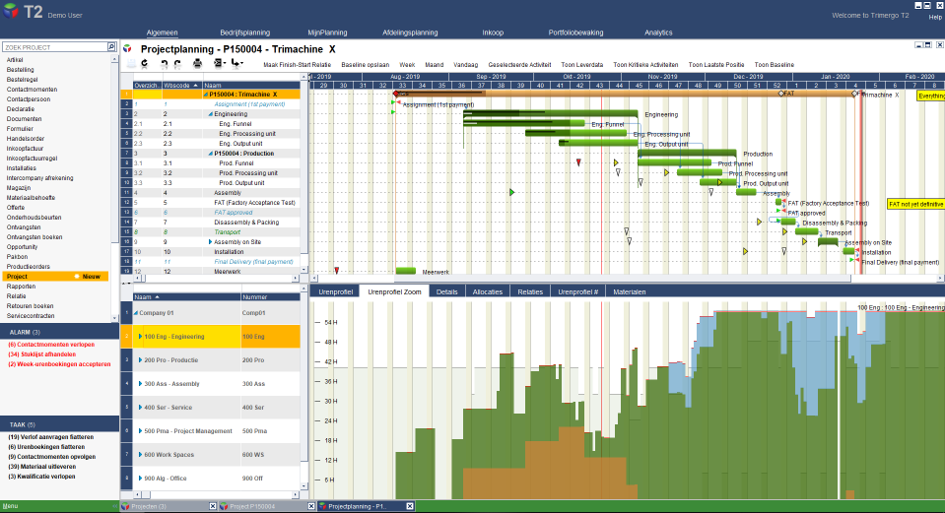Click the save disk icon in the toolbar
The image size is (945, 513).
point(131,63)
